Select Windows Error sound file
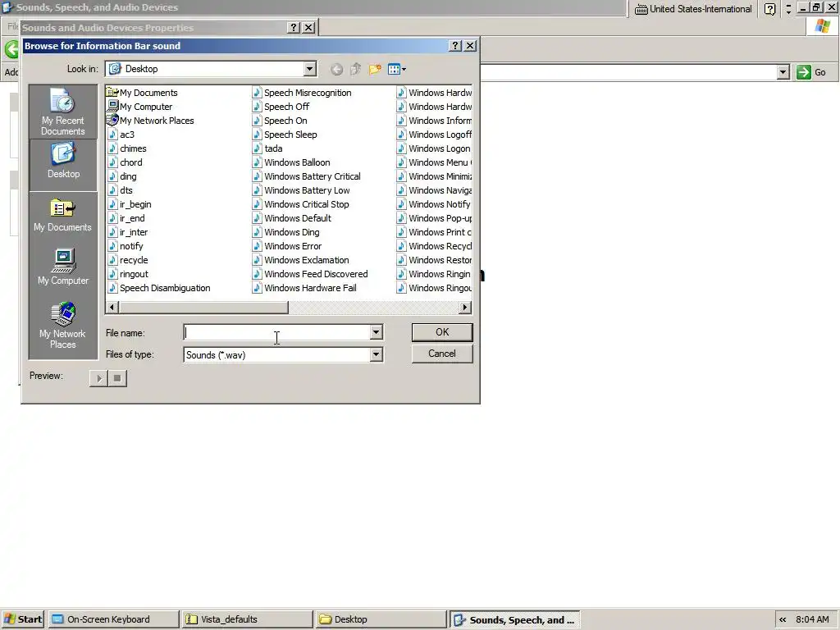Viewport: 840px width, 630px height. tap(287, 246)
